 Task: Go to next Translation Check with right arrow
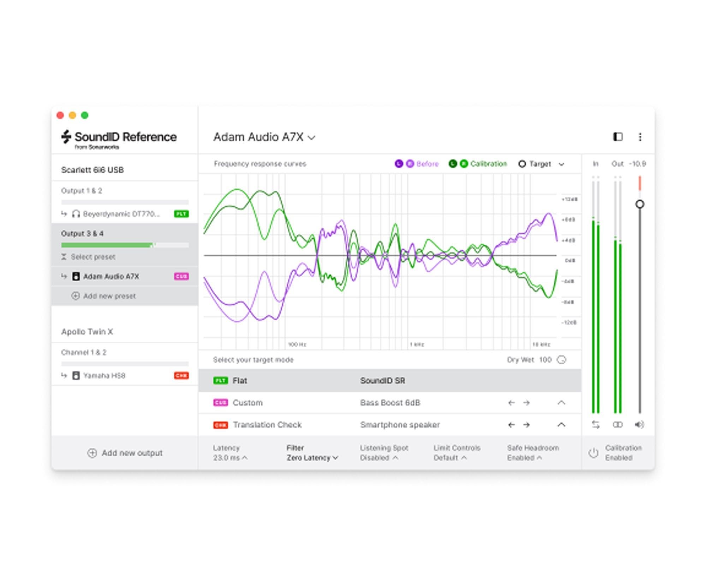(x=526, y=425)
